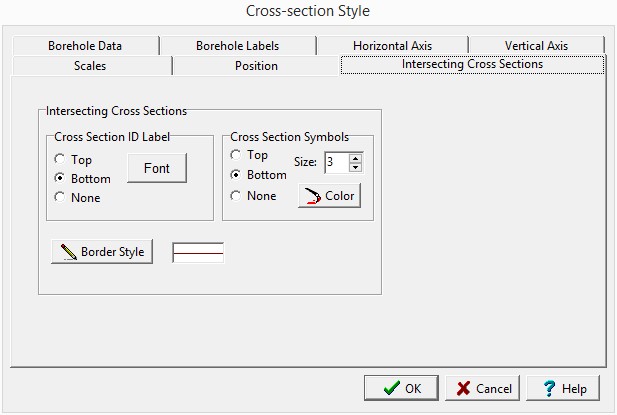Select Bottom for Cross Section Symbols
This screenshot has width=617, height=415.
coord(237,175)
